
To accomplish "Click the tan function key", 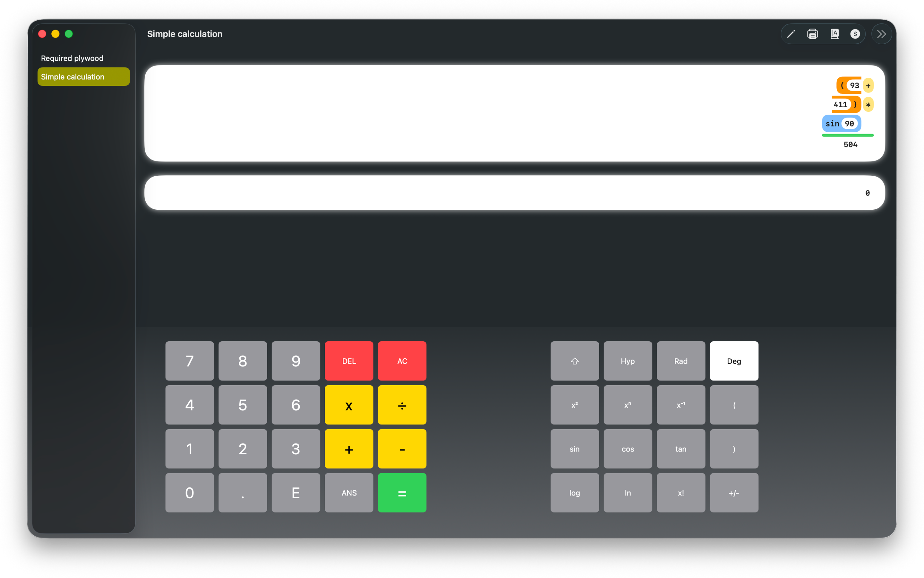I will coord(680,449).
